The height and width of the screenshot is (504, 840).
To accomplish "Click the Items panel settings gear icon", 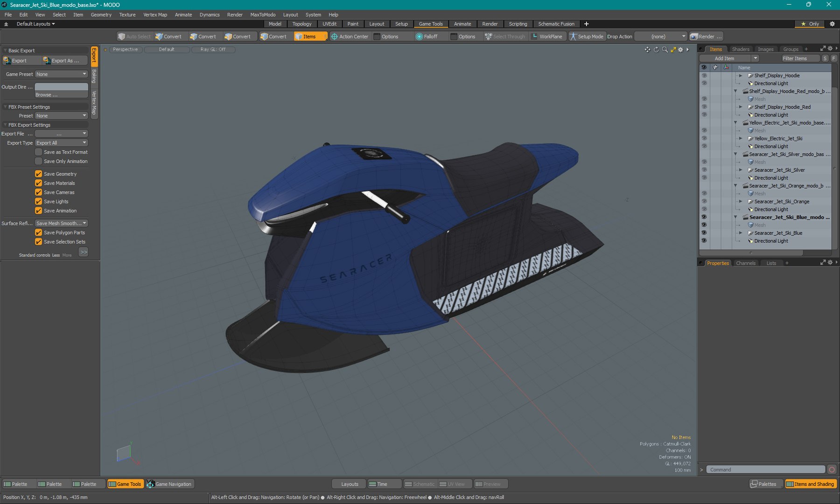I will pyautogui.click(x=830, y=49).
